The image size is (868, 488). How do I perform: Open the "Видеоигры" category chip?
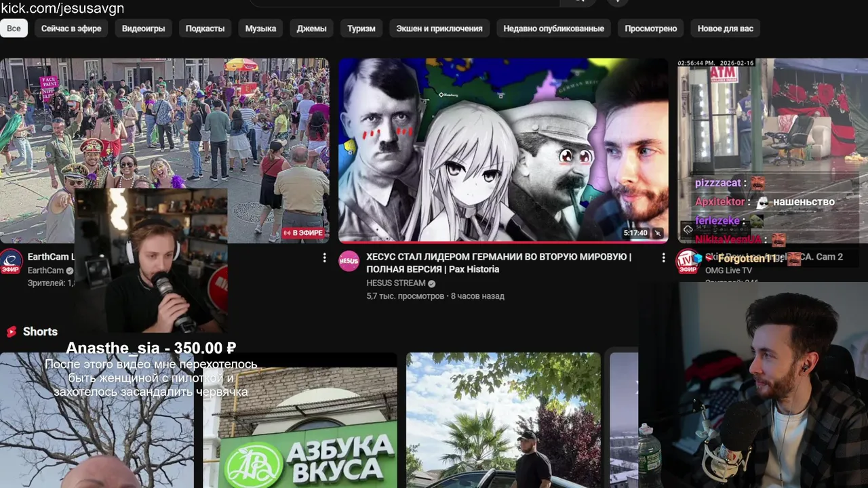[143, 28]
